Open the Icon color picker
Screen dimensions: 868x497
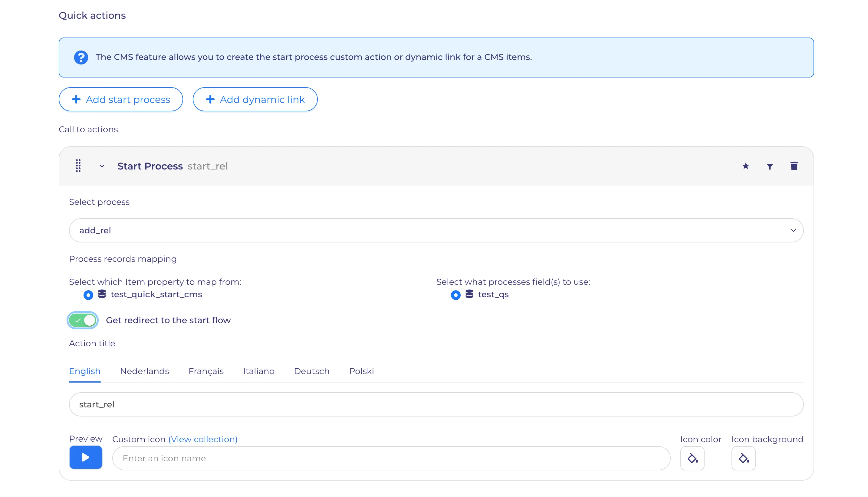[x=692, y=458]
